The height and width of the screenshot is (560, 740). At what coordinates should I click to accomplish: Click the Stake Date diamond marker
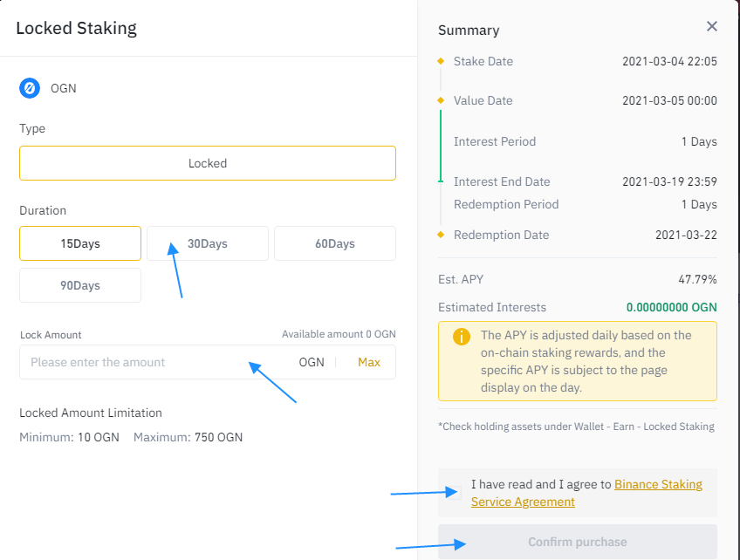pos(441,61)
